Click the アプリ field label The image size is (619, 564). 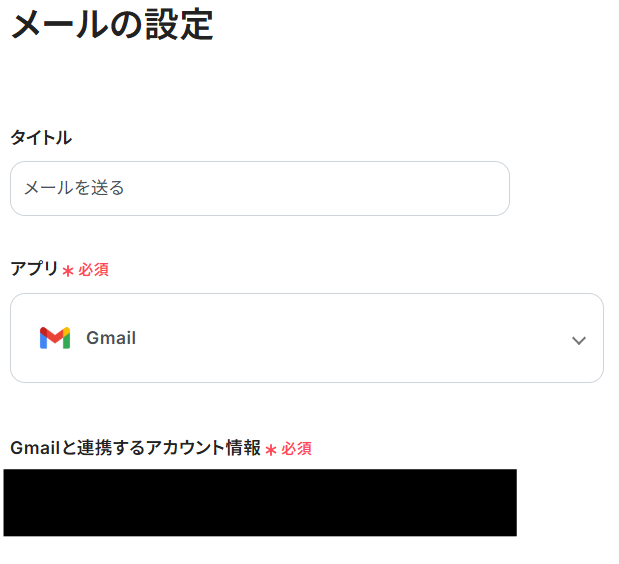(x=34, y=268)
